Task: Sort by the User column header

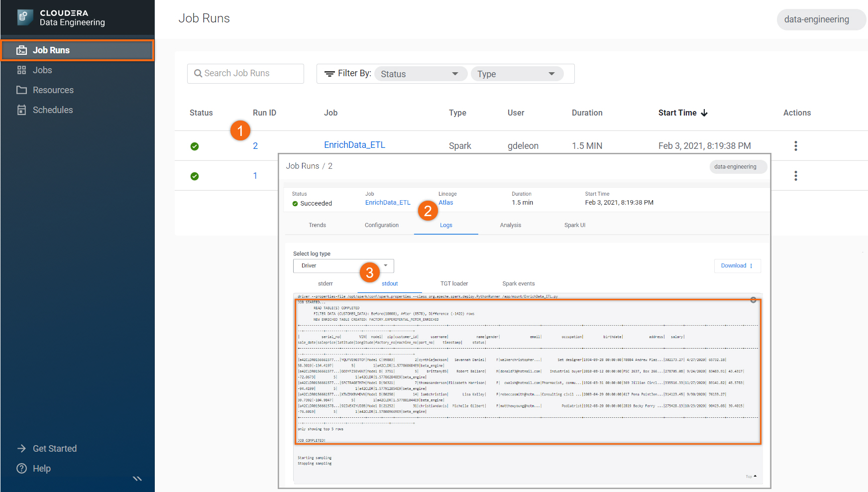Action: tap(516, 113)
